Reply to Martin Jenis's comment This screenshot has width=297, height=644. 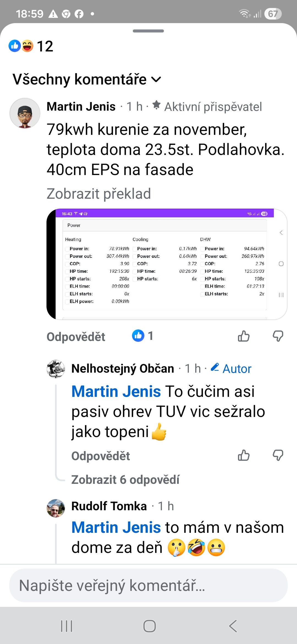(x=76, y=337)
